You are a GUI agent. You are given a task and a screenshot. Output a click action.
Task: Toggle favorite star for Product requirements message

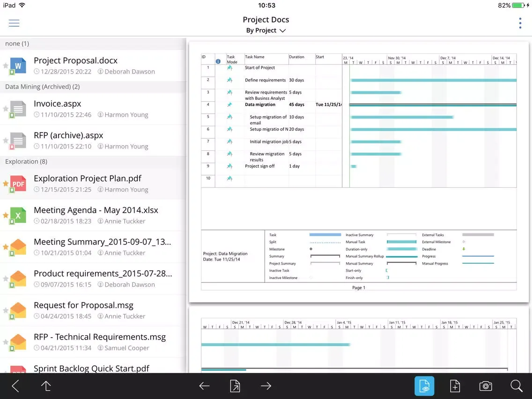(6, 279)
